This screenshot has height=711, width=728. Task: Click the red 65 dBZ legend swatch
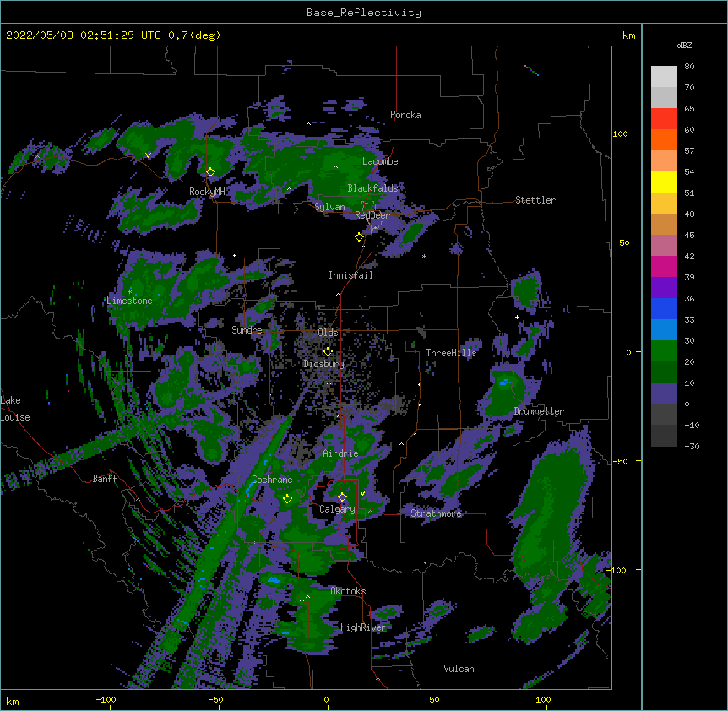(664, 119)
